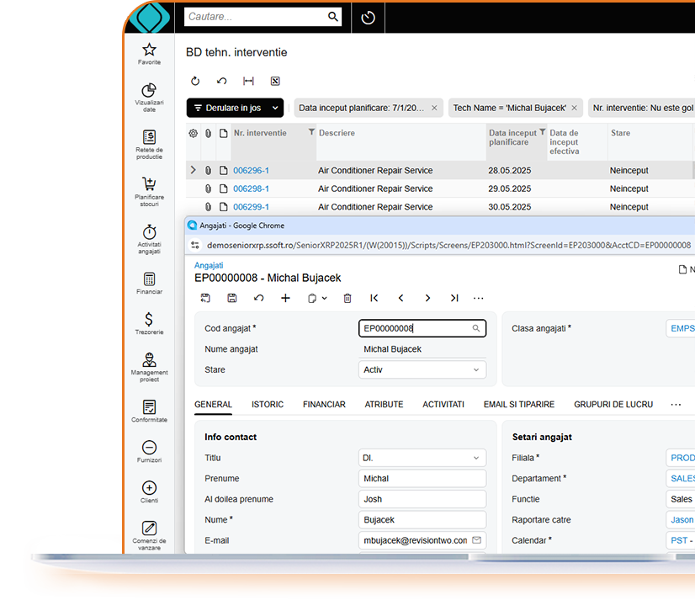695x616 pixels.
Task: Open intervention link 006298-1
Action: [x=251, y=189]
